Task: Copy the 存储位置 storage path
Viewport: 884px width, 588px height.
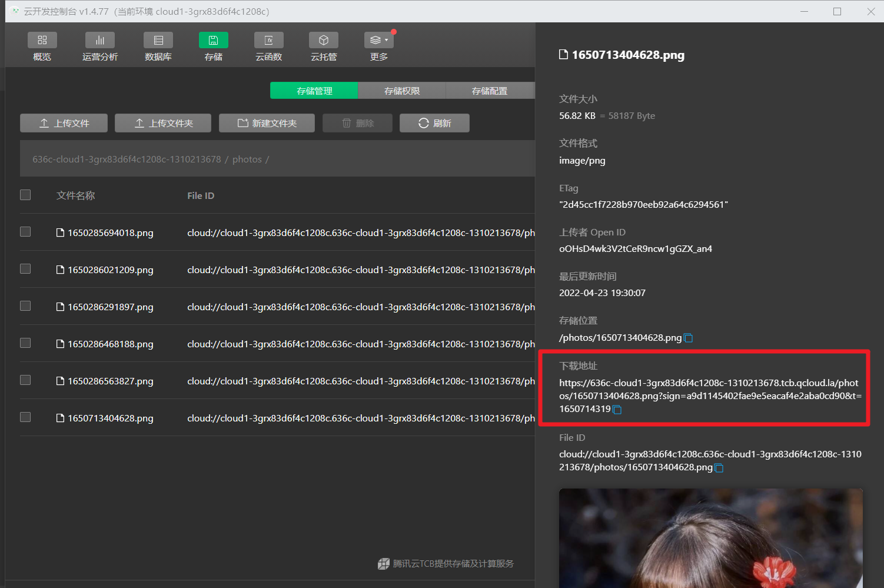Action: coord(689,338)
